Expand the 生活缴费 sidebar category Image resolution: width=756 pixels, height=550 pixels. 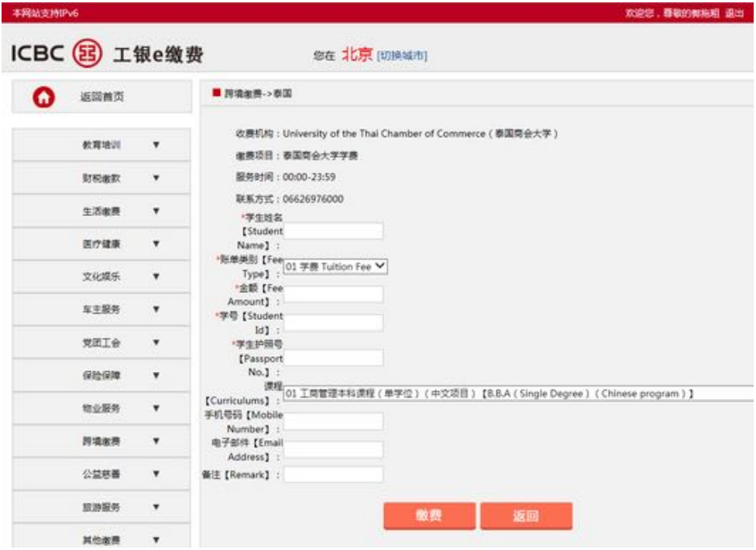click(101, 211)
